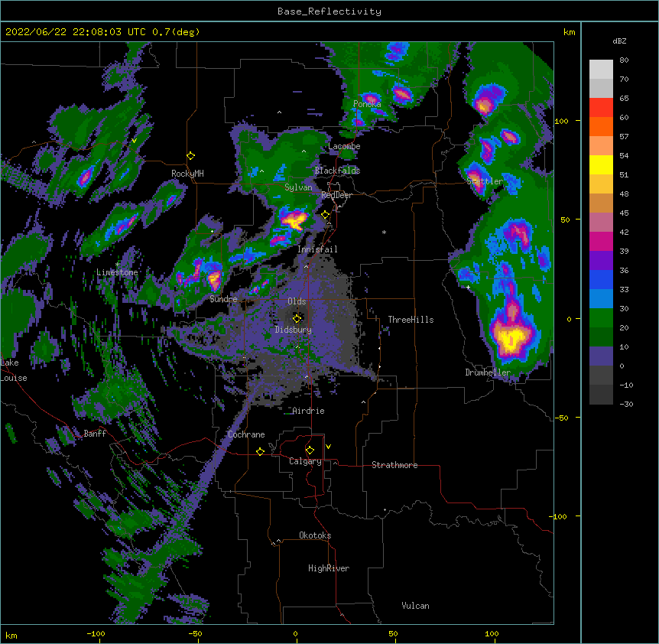Click the yellow V marker northwest of RockyMH
Image resolution: width=659 pixels, height=644 pixels.
(134, 141)
